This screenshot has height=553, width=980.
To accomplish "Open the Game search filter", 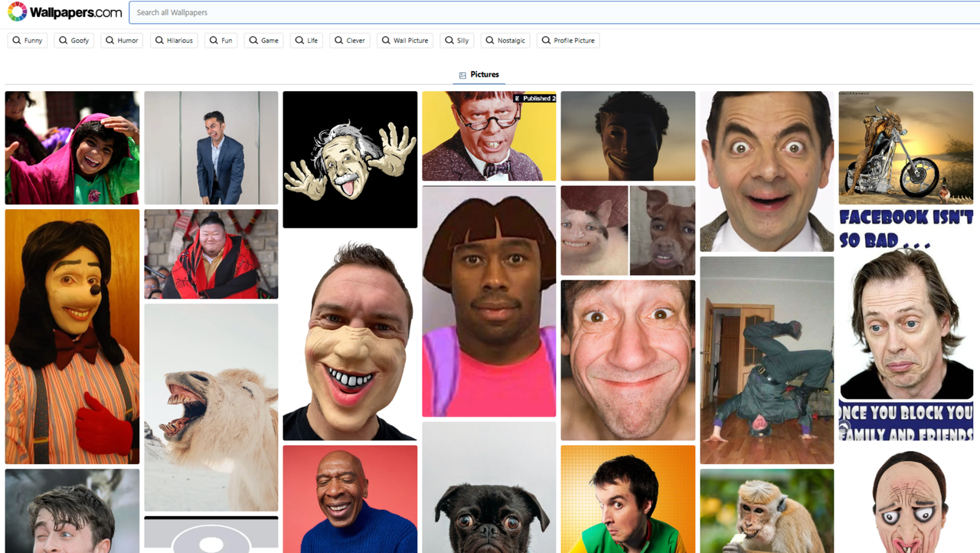I will (263, 40).
